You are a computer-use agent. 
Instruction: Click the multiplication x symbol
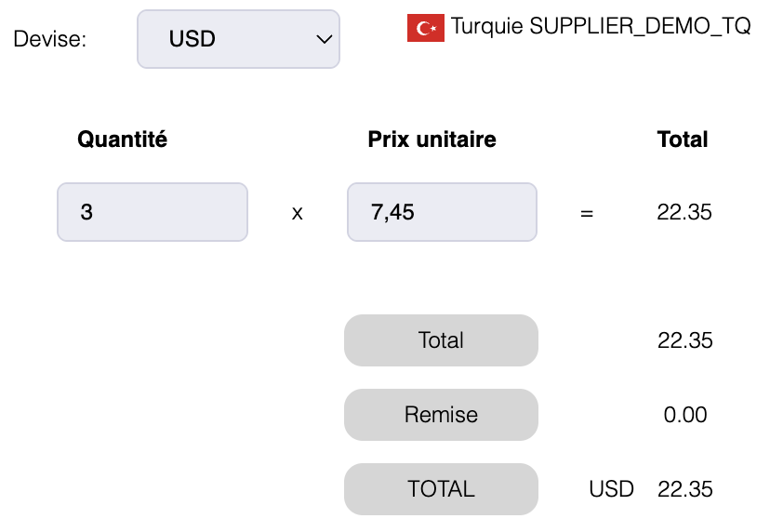point(298,213)
